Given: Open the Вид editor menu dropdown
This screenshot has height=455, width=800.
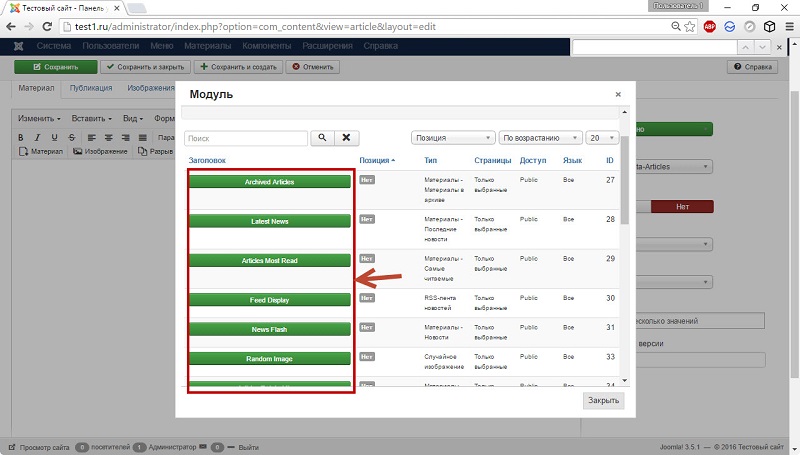Looking at the screenshot, I should pos(133,118).
